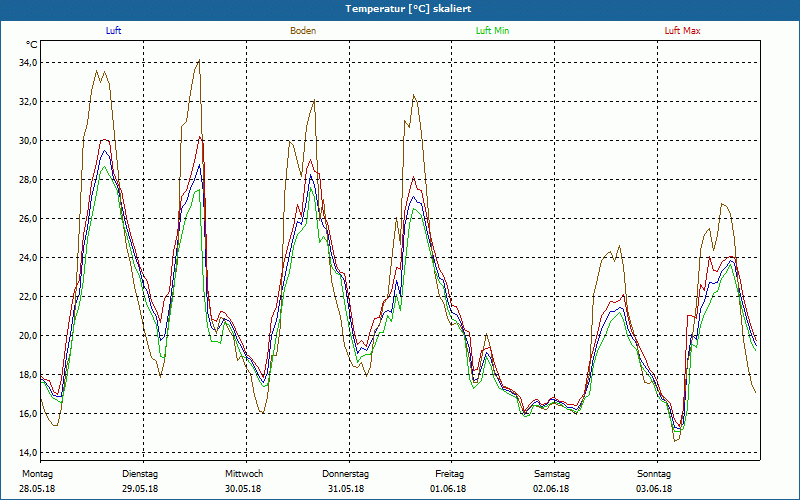Click the Boden legend label

tap(303, 31)
